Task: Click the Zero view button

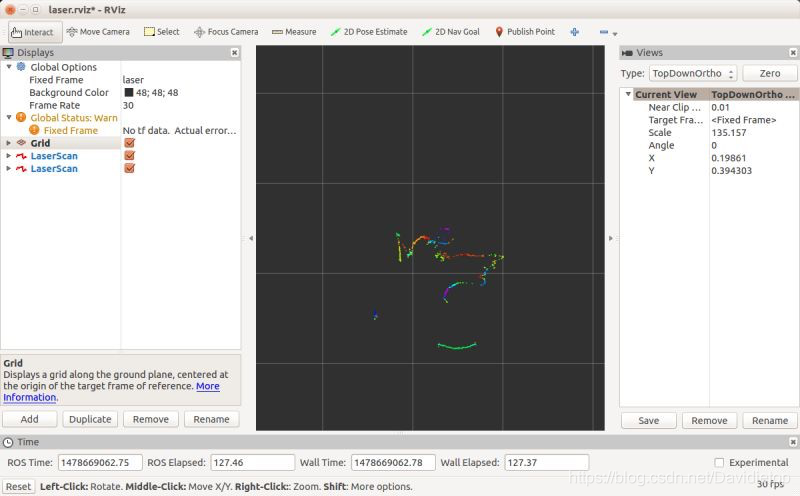Action: click(x=769, y=73)
